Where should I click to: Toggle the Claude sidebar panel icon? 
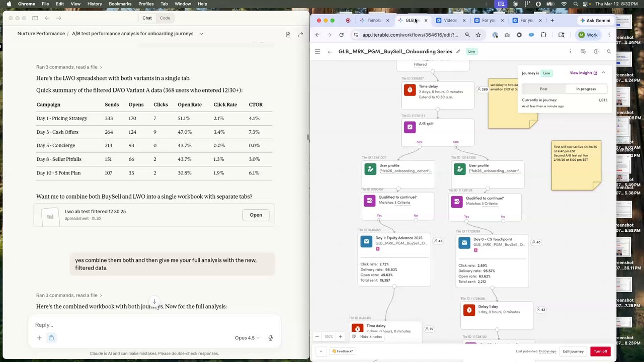coord(35,18)
